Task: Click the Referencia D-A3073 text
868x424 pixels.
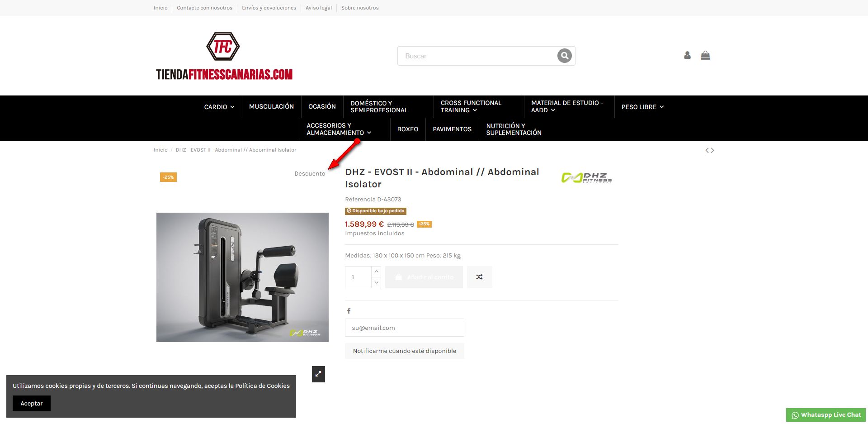Action: (373, 199)
